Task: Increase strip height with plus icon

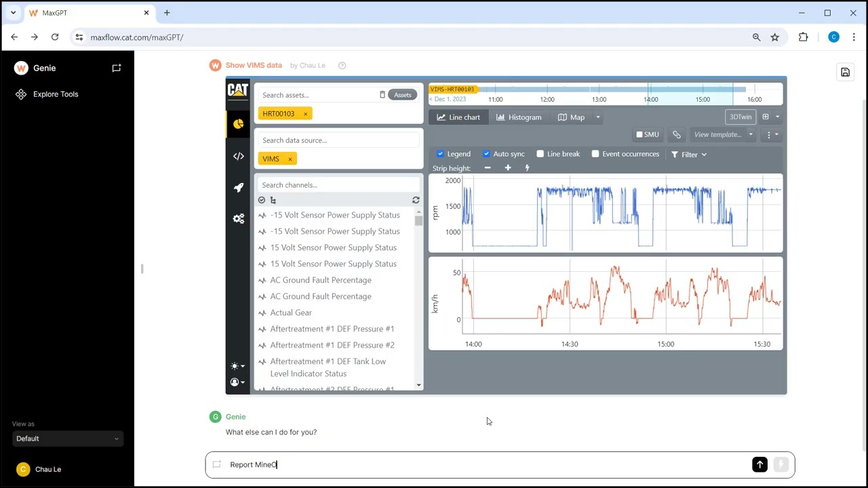Action: (507, 168)
